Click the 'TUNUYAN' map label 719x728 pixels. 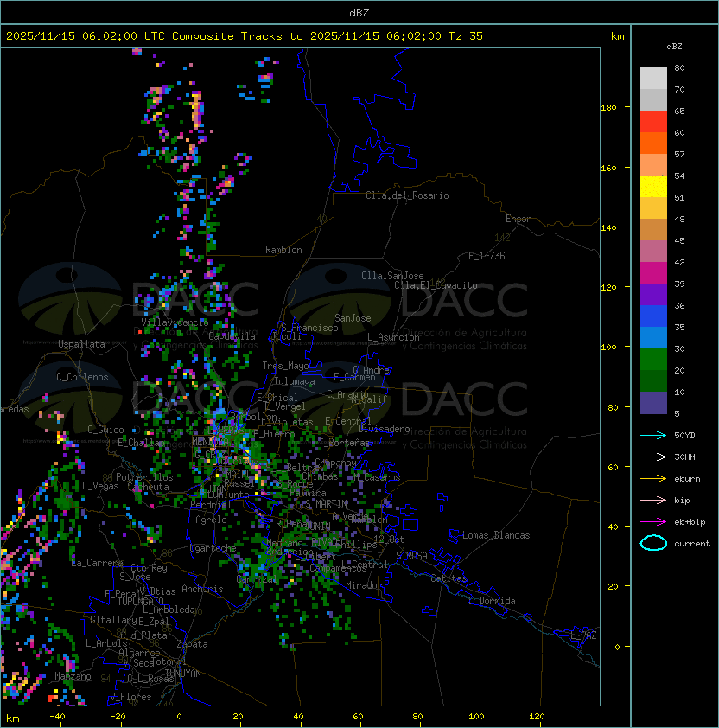[183, 674]
